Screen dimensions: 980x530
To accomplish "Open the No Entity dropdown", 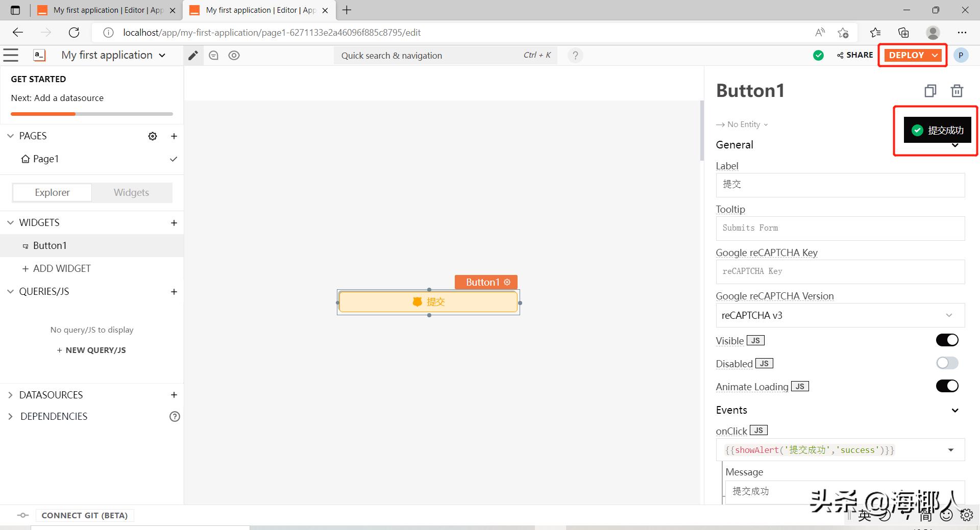I will click(742, 124).
